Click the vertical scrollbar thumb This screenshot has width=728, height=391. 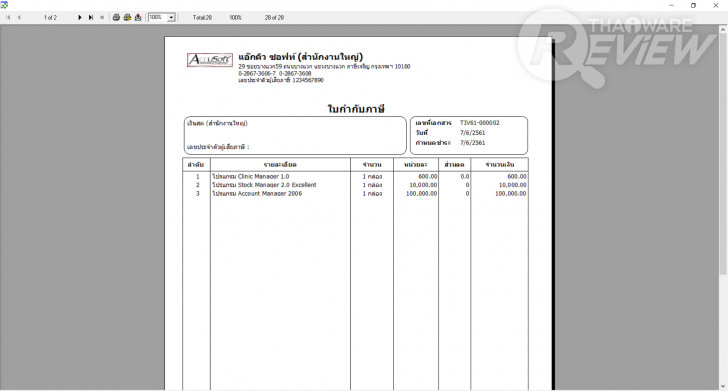click(723, 153)
